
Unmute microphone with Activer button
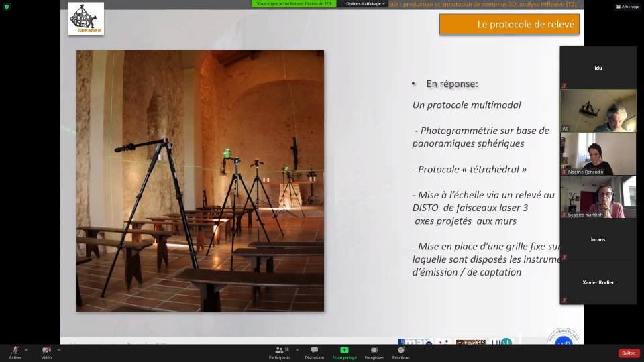(15, 353)
